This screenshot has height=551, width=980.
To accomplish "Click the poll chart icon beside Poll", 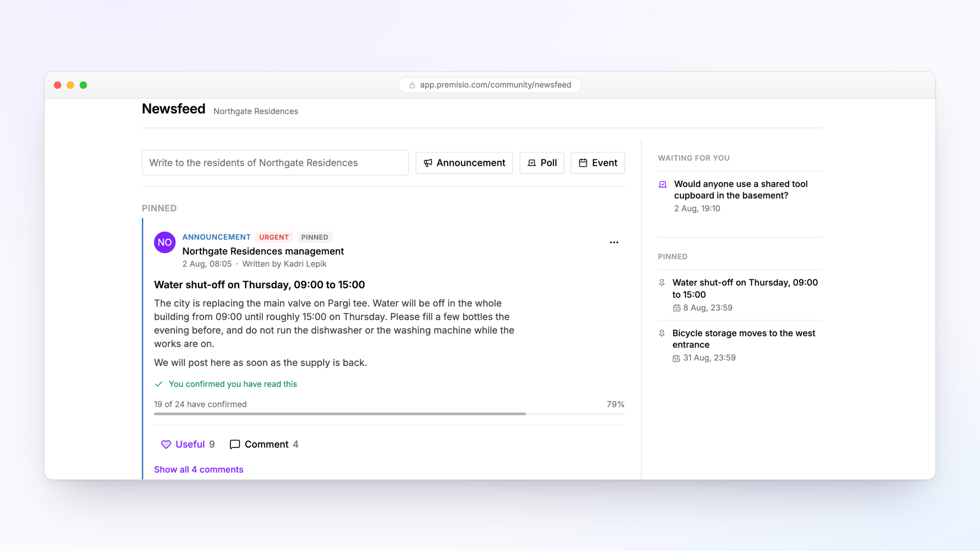I will click(x=532, y=163).
